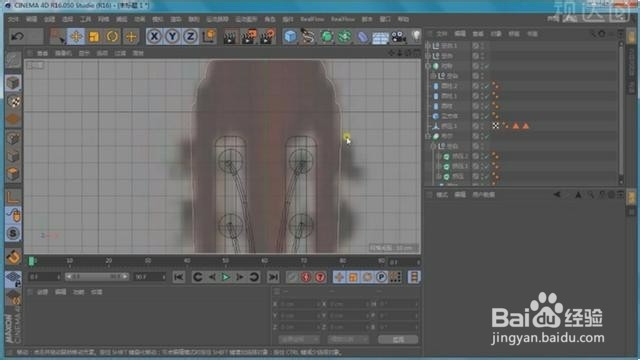640x360 pixels.
Task: Add a camera using the camera icon
Action: coord(398,37)
